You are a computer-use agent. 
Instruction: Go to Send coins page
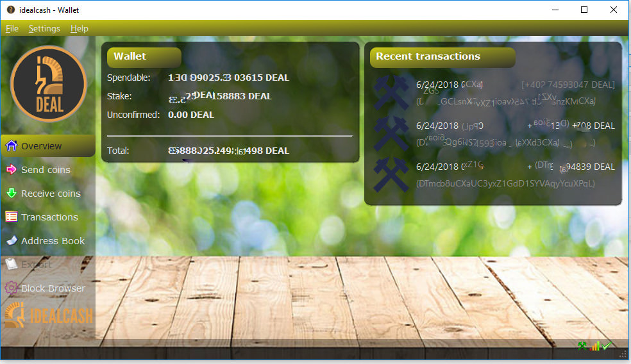[48, 170]
